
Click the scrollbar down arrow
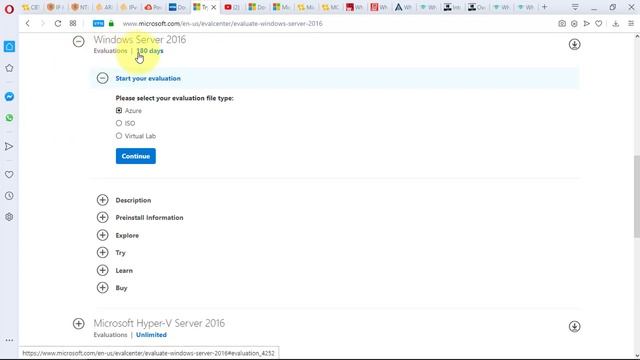(x=637, y=356)
